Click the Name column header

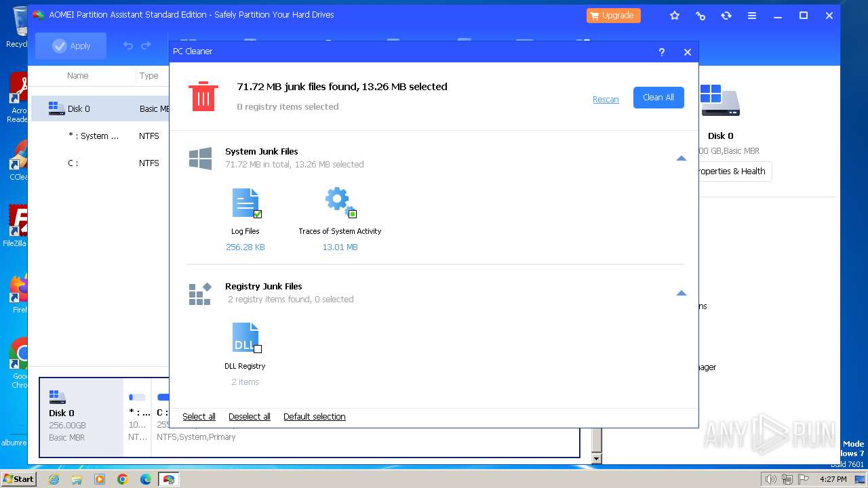78,75
